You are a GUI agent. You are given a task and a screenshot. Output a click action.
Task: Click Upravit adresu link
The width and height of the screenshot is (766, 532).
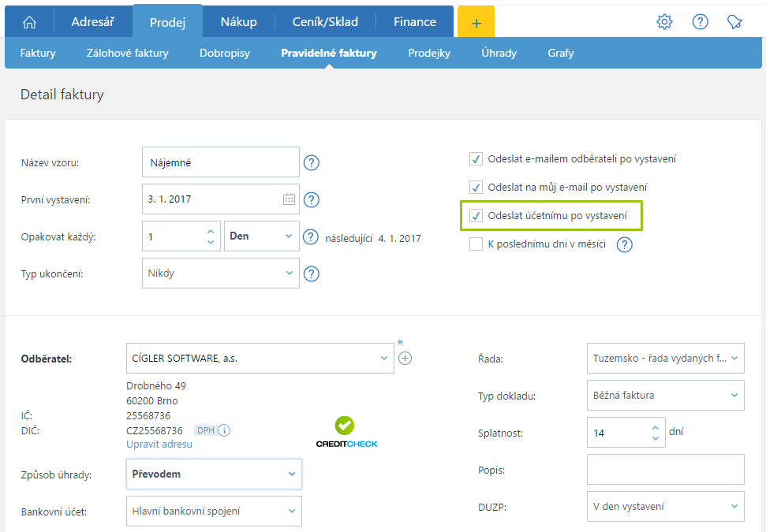click(159, 445)
